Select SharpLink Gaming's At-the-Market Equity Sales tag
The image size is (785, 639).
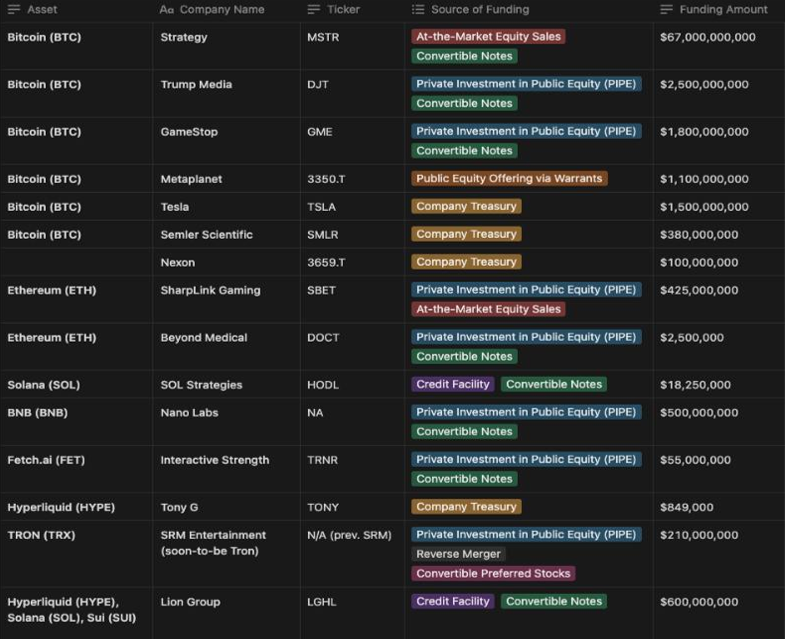[x=488, y=309]
